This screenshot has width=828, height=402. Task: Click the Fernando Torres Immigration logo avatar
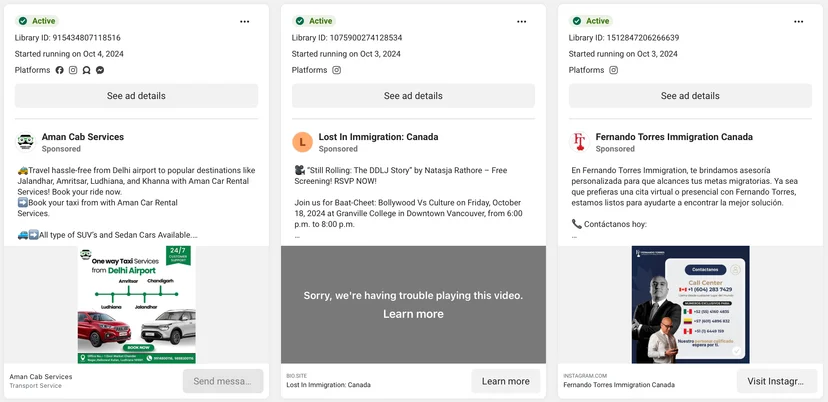pos(579,142)
